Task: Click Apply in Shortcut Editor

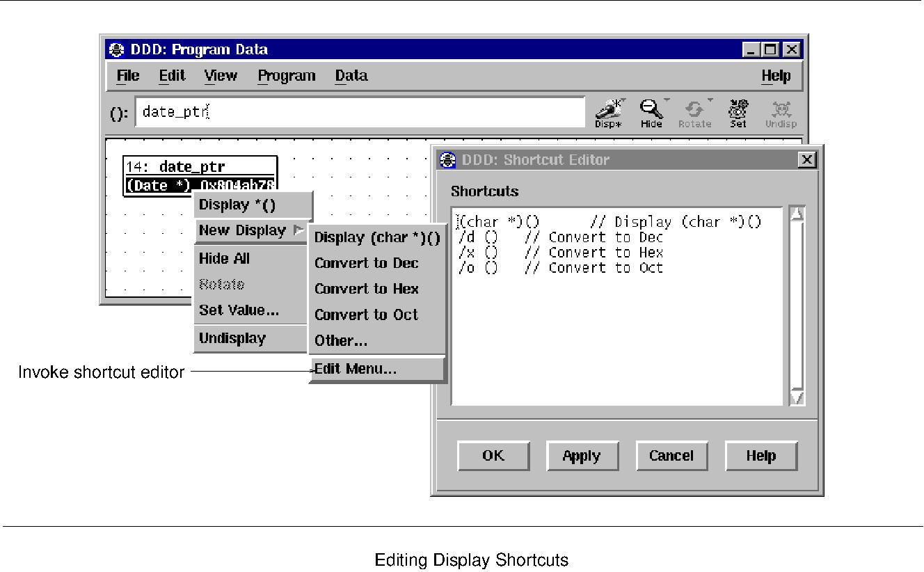Action: point(582,456)
